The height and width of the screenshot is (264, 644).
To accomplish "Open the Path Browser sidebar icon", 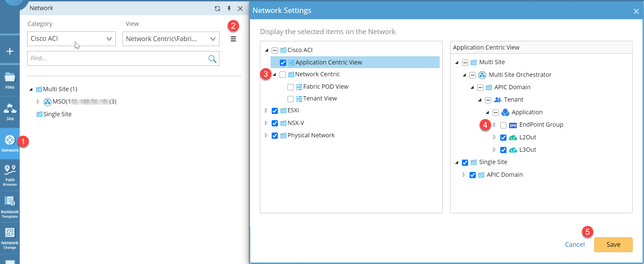I will (10, 175).
